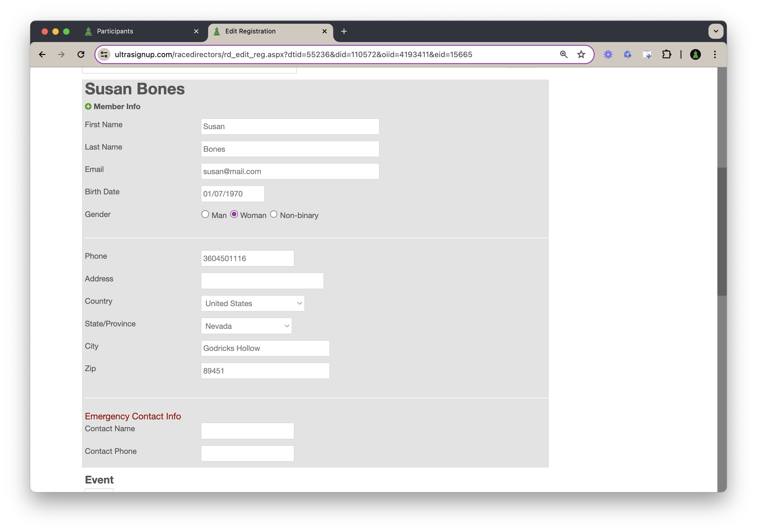The width and height of the screenshot is (757, 532).
Task: Click into the Emergency Contact Name field
Action: 247,431
